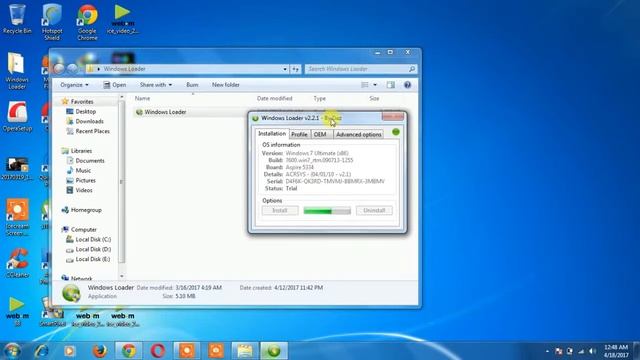Screen dimensions: 640x360
Task: Switch to the Windows Loader taskbar button
Action: (x=274, y=351)
